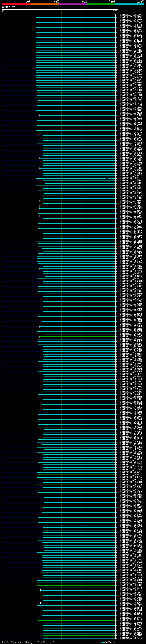Open hit UniRef100_Q8H135
The width and height of the screenshot is (146, 644).
131,17
